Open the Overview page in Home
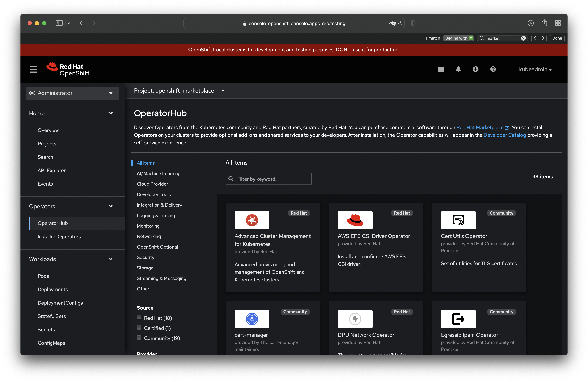The height and width of the screenshot is (382, 588). pos(48,130)
